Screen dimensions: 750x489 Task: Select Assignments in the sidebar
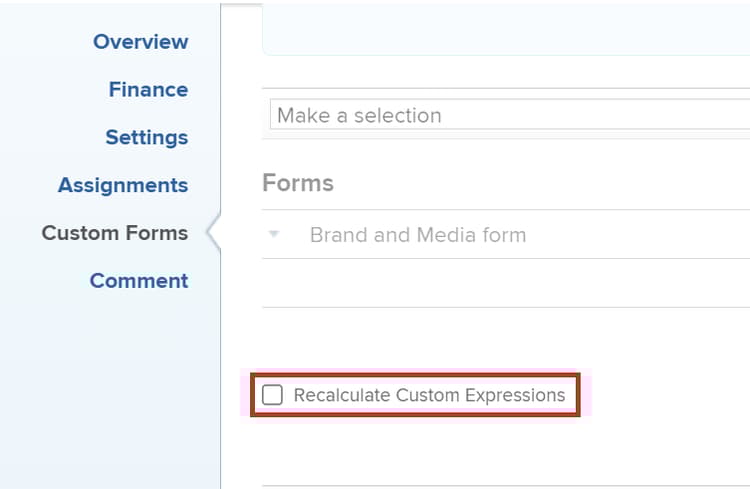pos(123,186)
